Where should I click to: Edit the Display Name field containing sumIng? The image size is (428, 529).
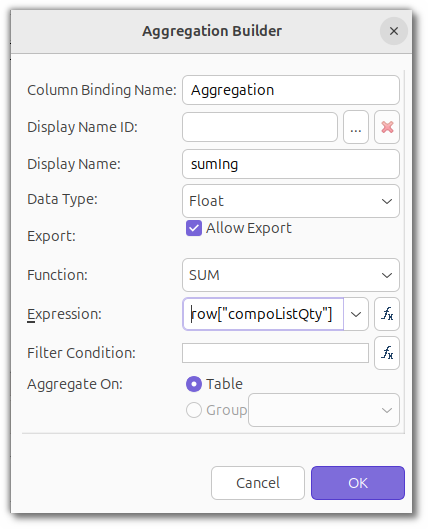pos(291,164)
